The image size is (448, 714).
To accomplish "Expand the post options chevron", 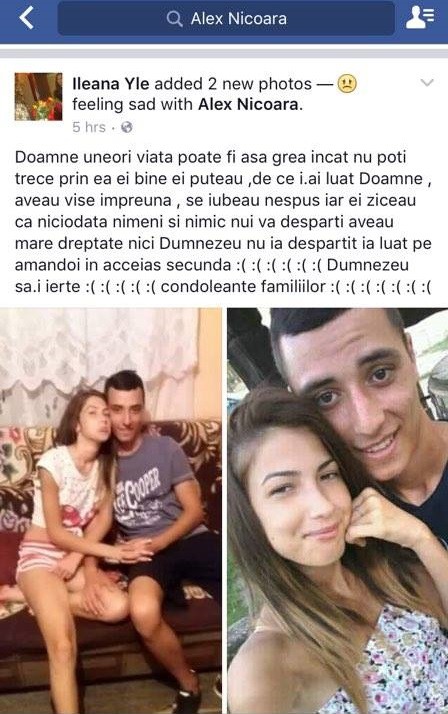I will pos(427,83).
